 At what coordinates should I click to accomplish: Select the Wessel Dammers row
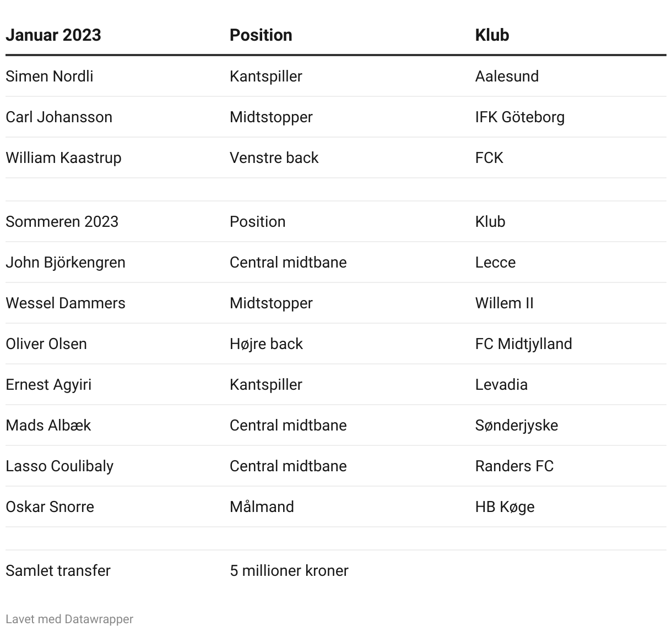[336, 303]
